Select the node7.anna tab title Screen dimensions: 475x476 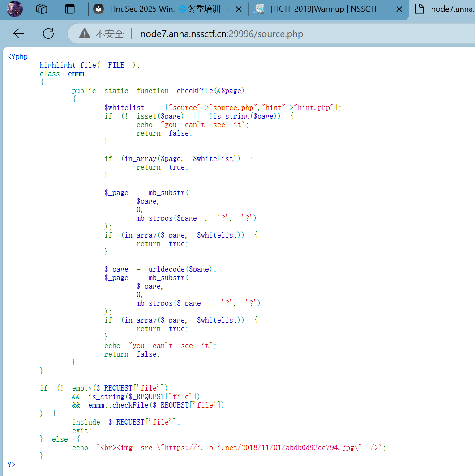[452, 9]
